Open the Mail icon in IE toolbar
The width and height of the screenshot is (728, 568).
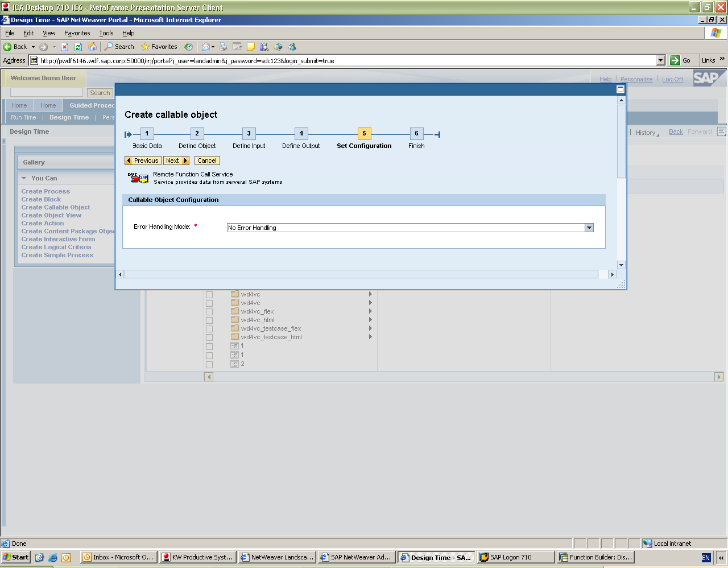tap(206, 47)
